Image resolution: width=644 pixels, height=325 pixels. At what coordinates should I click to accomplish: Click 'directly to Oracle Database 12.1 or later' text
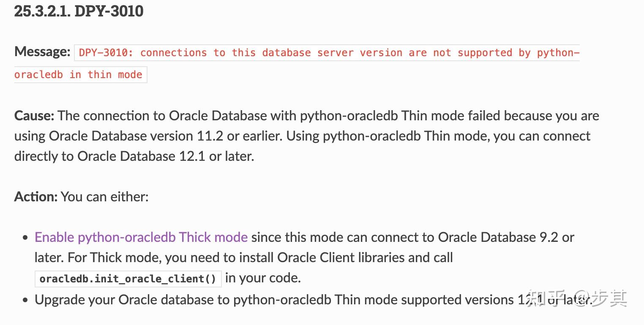(x=134, y=156)
